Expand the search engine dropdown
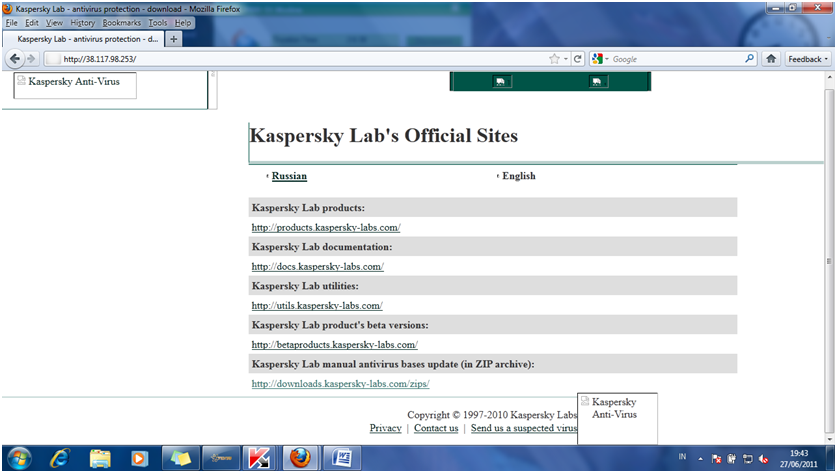Screen dimensions: 837x473 (x=607, y=59)
